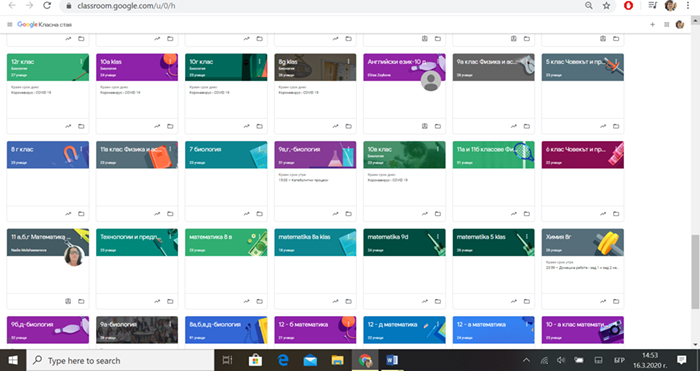Image resolution: width=700 pixels, height=371 pixels.
Task: Open the 7 биология class
Action: pyautogui.click(x=205, y=149)
